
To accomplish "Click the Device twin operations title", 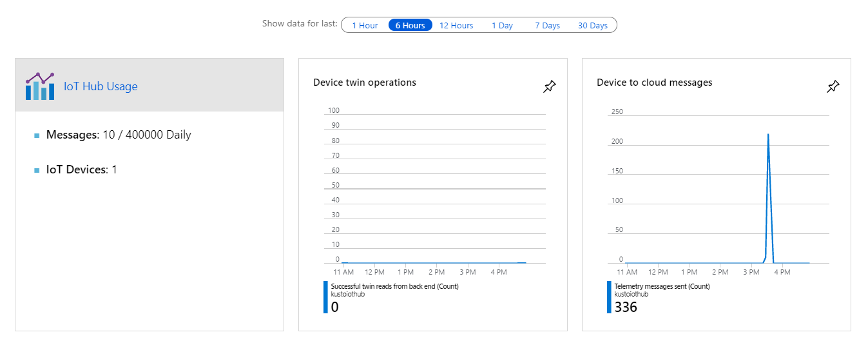I will 365,83.
